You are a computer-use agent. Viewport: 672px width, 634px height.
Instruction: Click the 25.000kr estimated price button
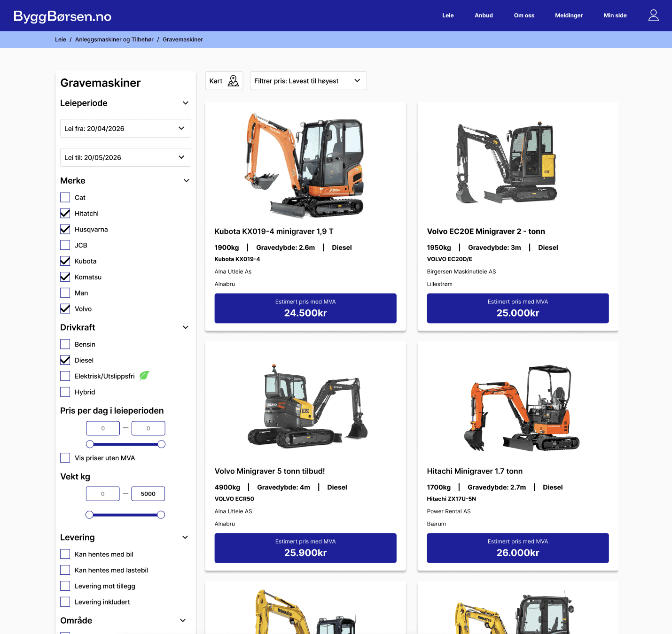coord(518,308)
